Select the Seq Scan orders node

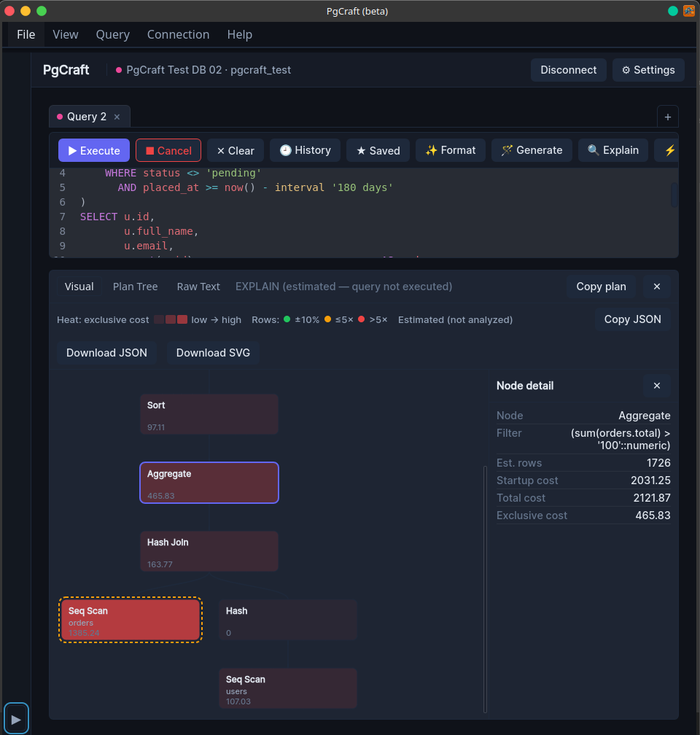(131, 620)
